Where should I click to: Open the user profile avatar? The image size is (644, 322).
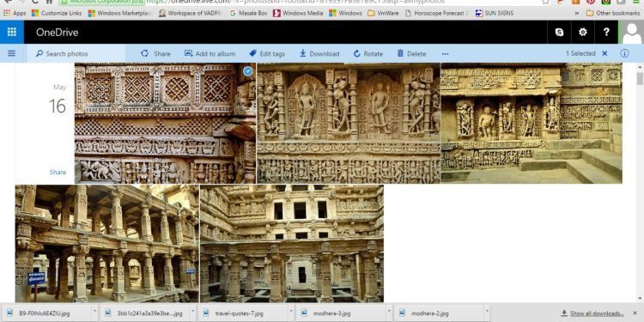tap(632, 32)
